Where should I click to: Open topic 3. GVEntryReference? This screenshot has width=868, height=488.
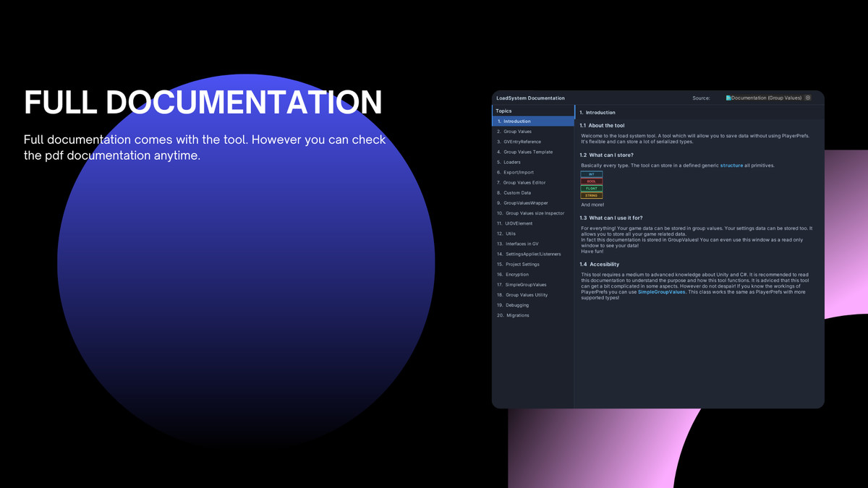pyautogui.click(x=533, y=142)
